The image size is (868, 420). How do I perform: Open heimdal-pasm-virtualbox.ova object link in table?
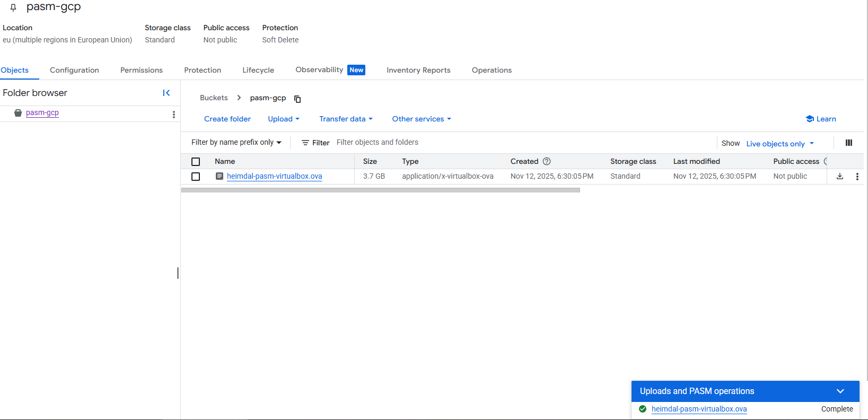274,176
